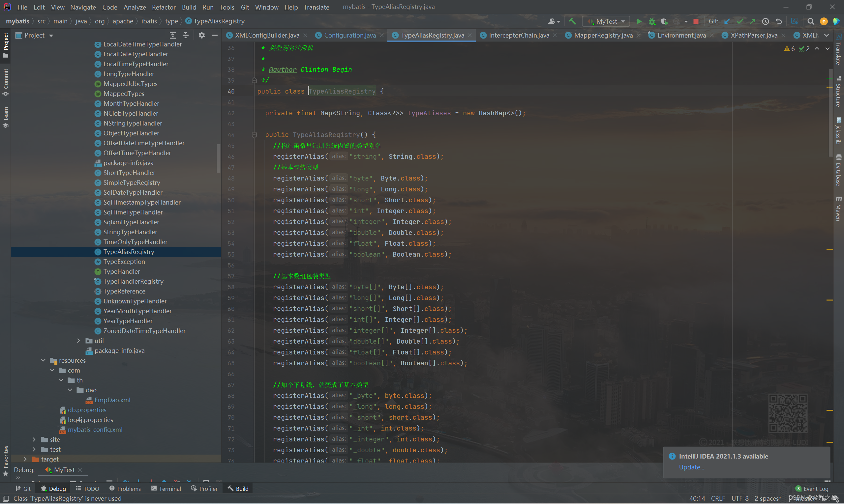The width and height of the screenshot is (844, 504).
Task: Toggle the Commit tool window button
Action: tap(5, 83)
